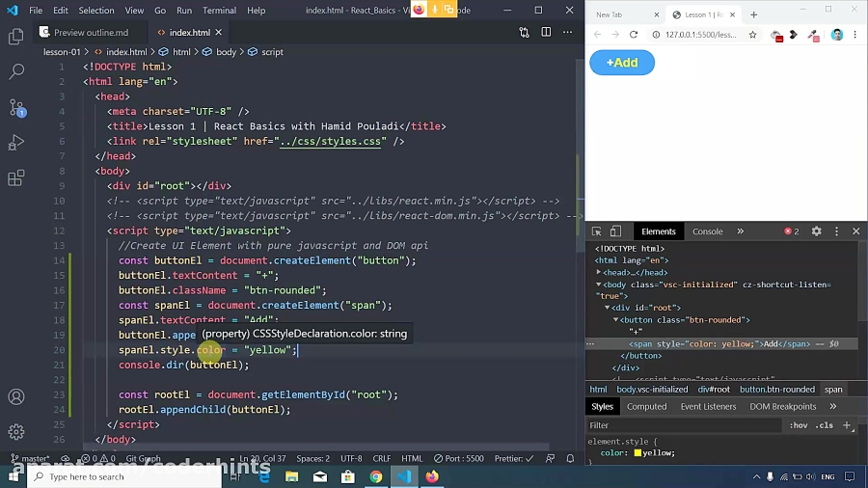Show more DevTools panels with chevron
The height and width of the screenshot is (488, 868).
[741, 231]
